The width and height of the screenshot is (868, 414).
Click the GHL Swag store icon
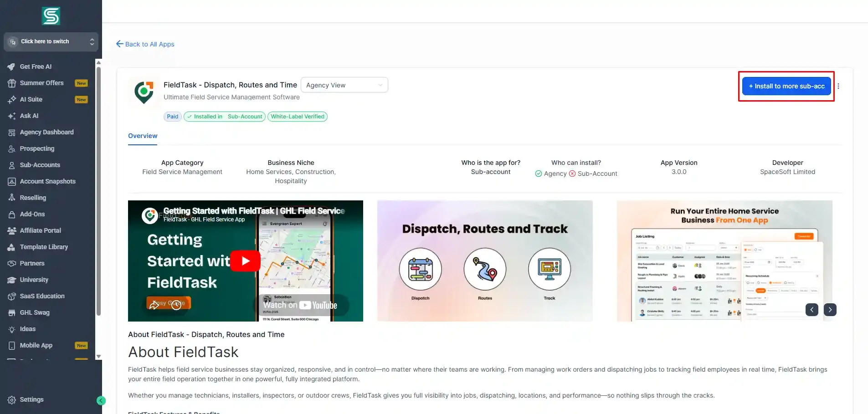(12, 312)
